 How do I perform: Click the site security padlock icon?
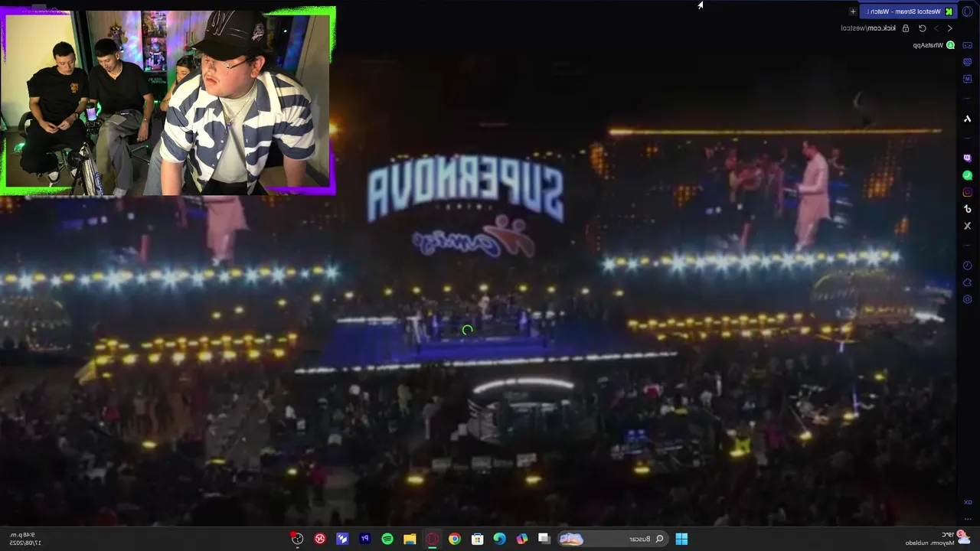click(906, 28)
